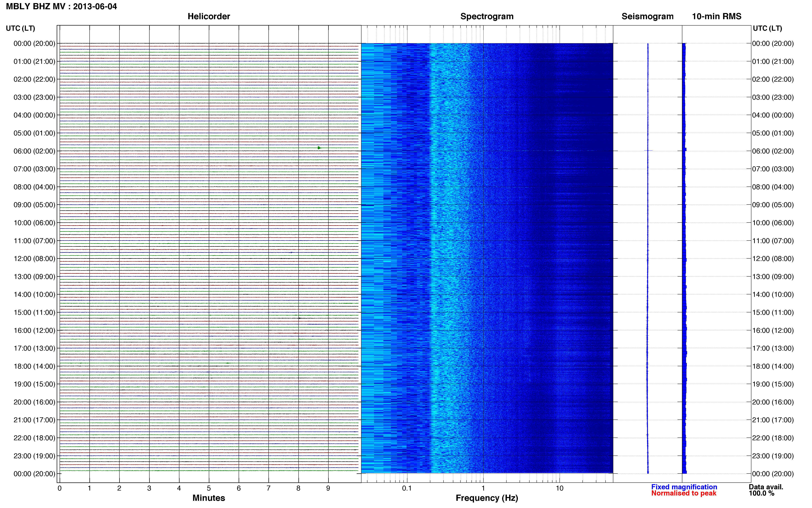The image size is (812, 508).
Task: Click 03:00 (23:00) label on the helicorder side
Action: 34,97
